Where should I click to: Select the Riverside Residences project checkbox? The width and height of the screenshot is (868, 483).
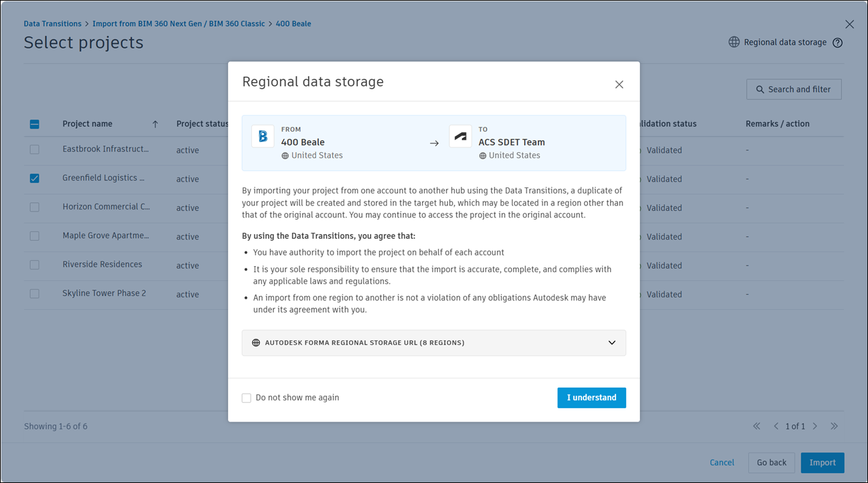click(35, 265)
